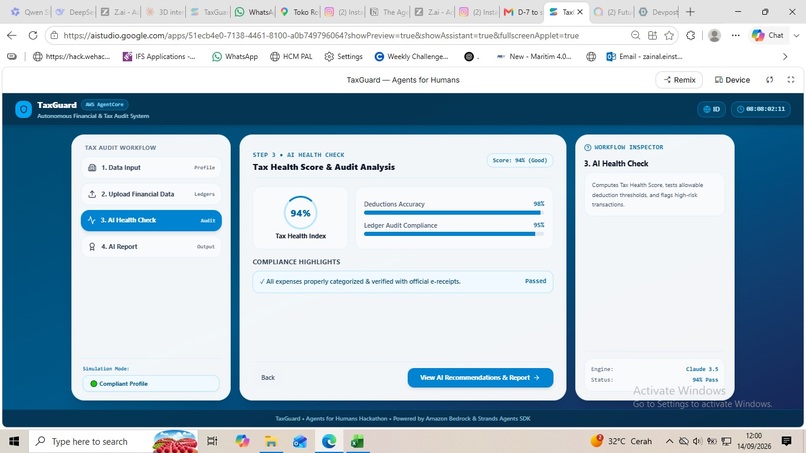The height and width of the screenshot is (453, 806).
Task: Click the Back button
Action: coord(268,377)
